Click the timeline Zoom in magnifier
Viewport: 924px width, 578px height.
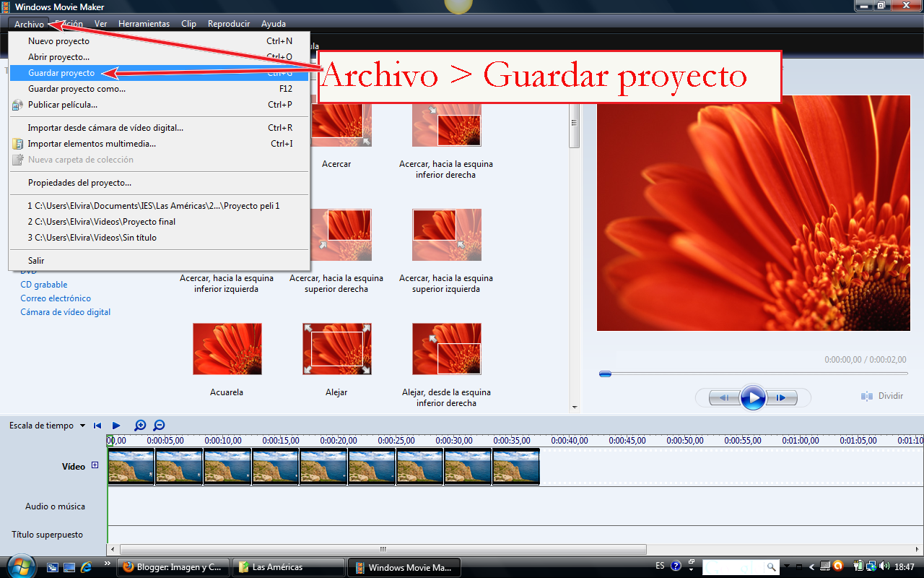(140, 426)
